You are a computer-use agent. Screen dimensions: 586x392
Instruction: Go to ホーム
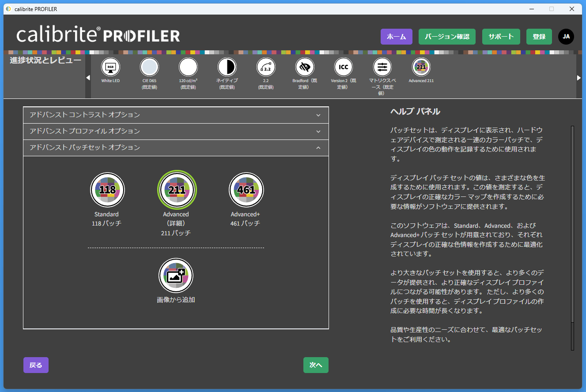pyautogui.click(x=397, y=37)
